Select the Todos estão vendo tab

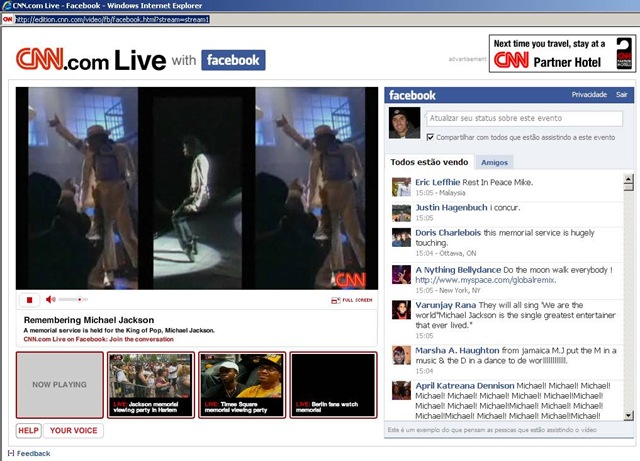[x=429, y=162]
